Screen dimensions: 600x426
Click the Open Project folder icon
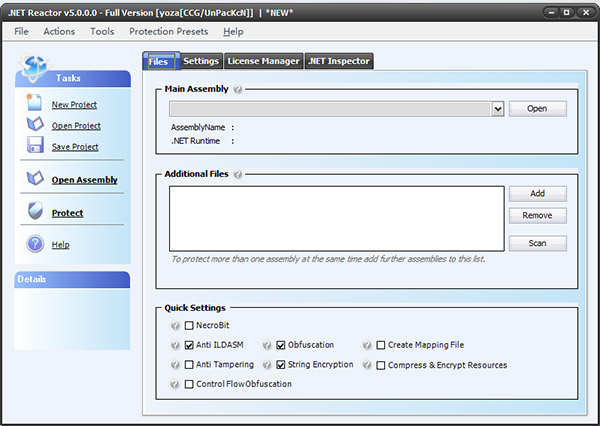pyautogui.click(x=34, y=125)
